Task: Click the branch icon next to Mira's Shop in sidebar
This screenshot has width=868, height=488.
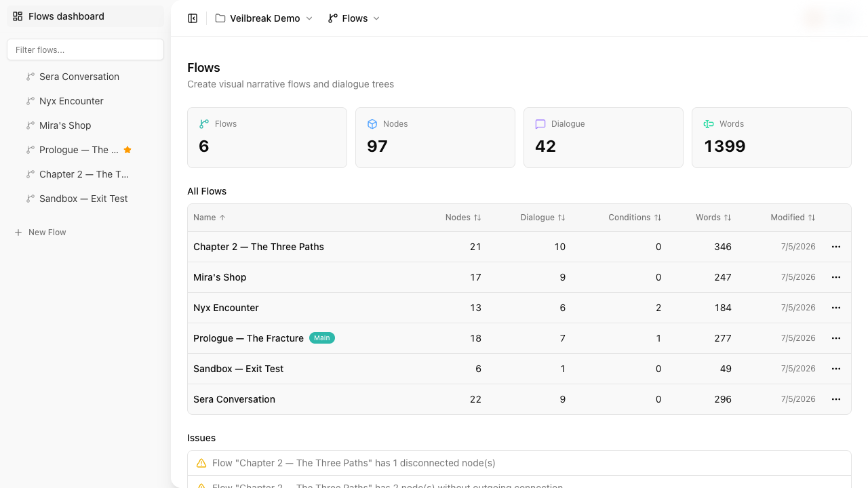Action: [x=31, y=125]
